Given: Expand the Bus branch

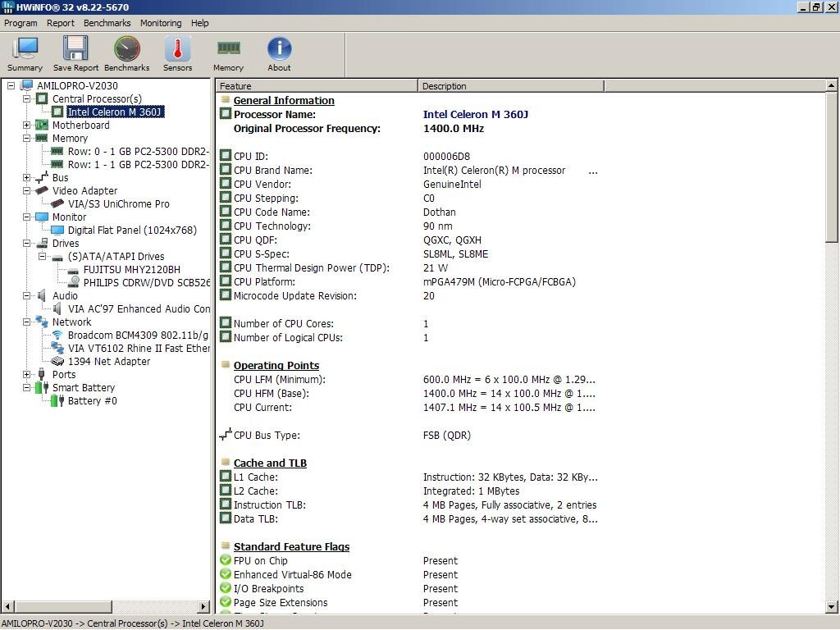Looking at the screenshot, I should tap(26, 177).
